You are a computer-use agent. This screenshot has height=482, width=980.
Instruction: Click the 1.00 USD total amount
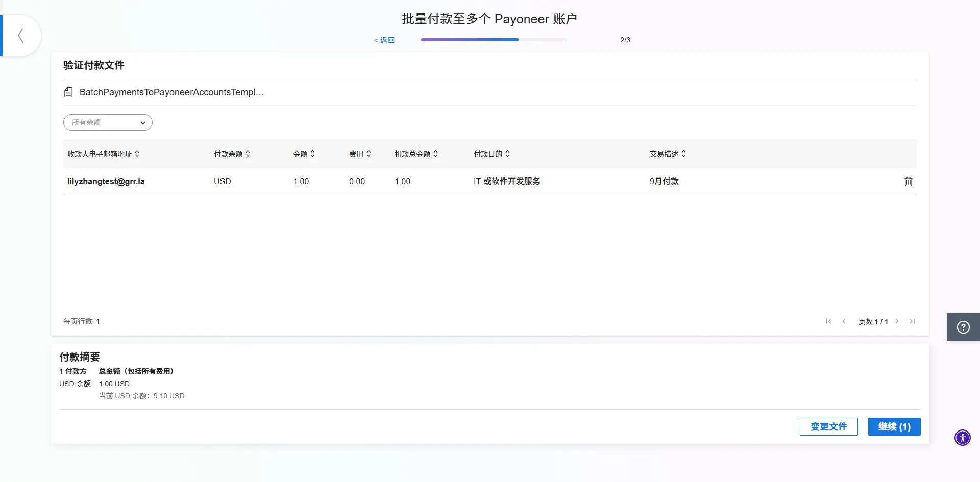[x=114, y=384]
